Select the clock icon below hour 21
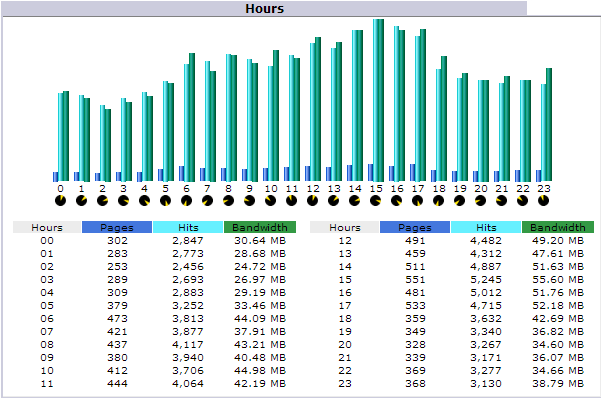Image resolution: width=603 pixels, height=400 pixels. (x=502, y=200)
